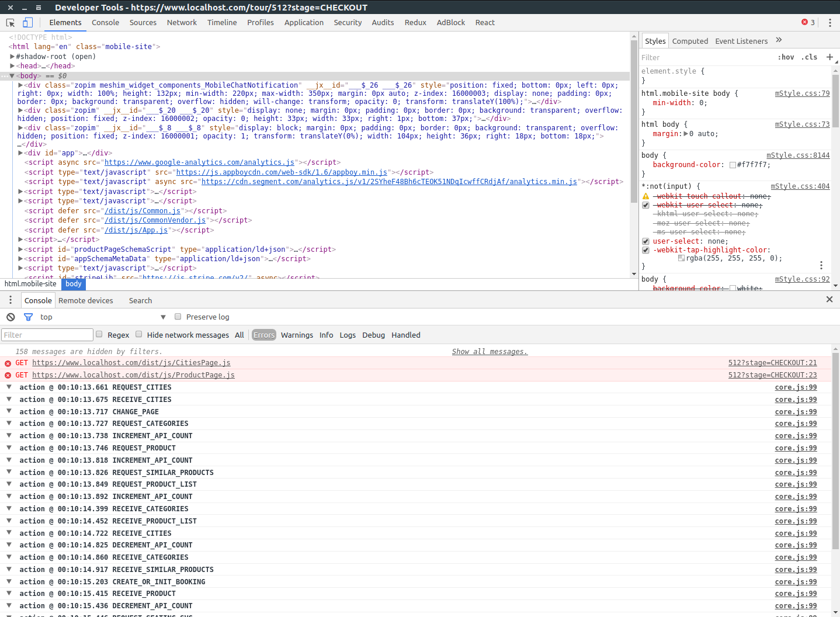This screenshot has height=617, width=840.
Task: Open the console drawer options menu
Action: [10, 300]
